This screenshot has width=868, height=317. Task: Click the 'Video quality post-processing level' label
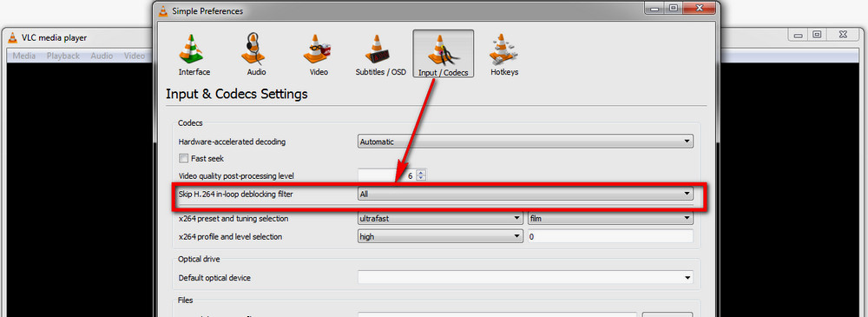click(x=237, y=175)
